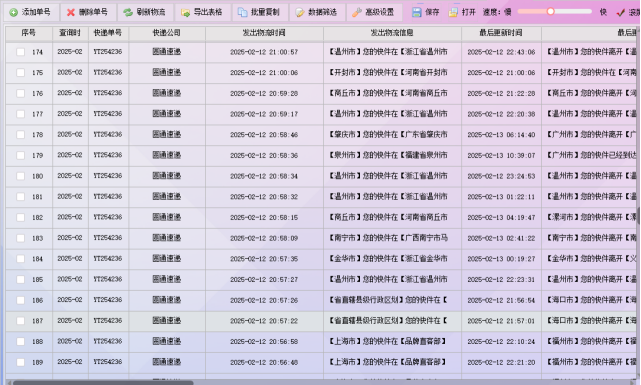Viewport: 641px width, 385px height.
Task: Click the 刷新物流 refresh icon
Action: [x=128, y=12]
